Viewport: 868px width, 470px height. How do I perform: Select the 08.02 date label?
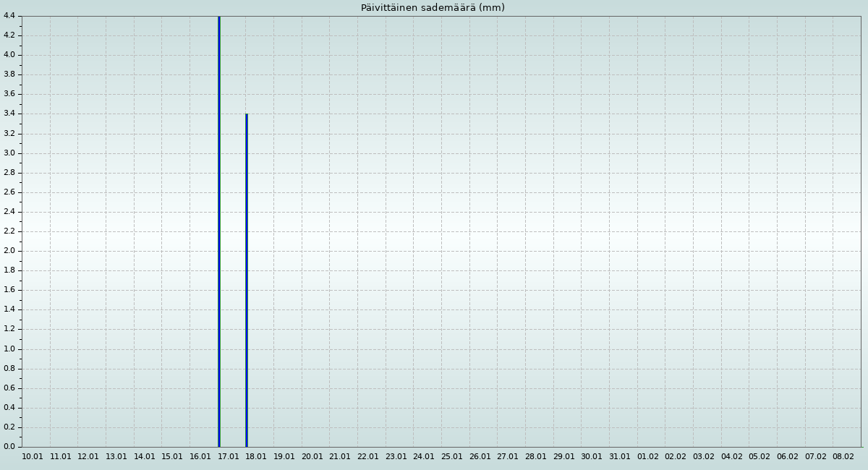843,457
